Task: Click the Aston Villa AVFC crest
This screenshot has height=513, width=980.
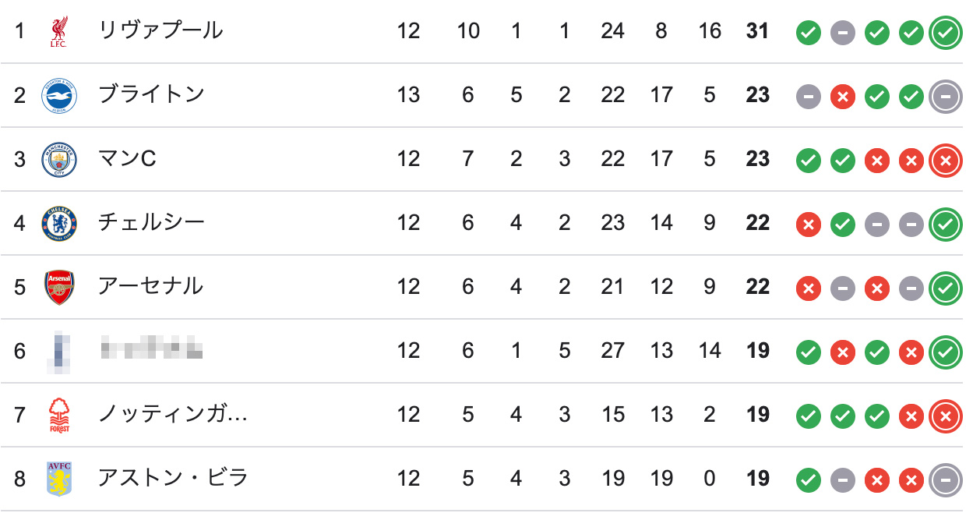Action: point(59,479)
